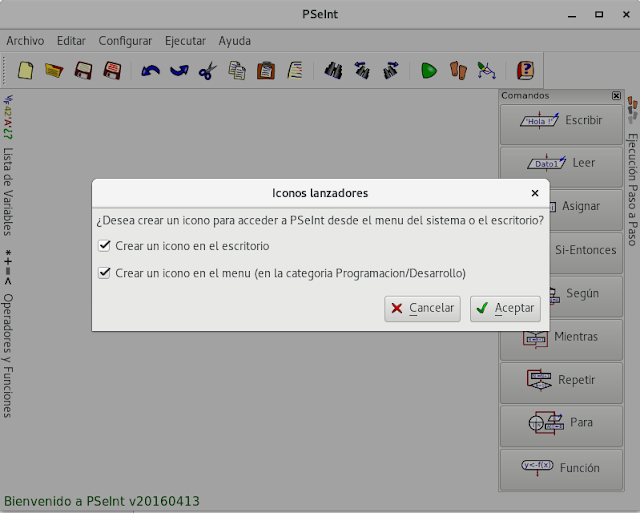Open the Configurar menu
Screen dimensions: 640x513
point(125,41)
